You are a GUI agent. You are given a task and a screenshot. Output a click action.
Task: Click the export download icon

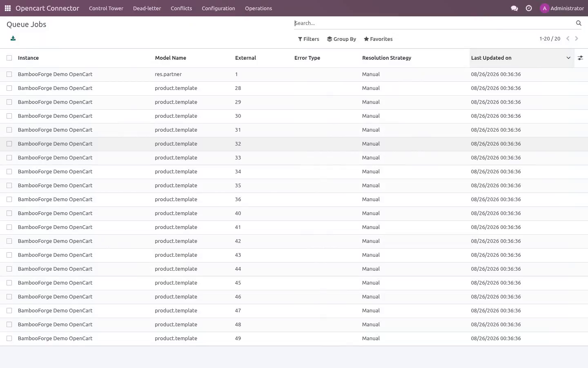pyautogui.click(x=13, y=38)
